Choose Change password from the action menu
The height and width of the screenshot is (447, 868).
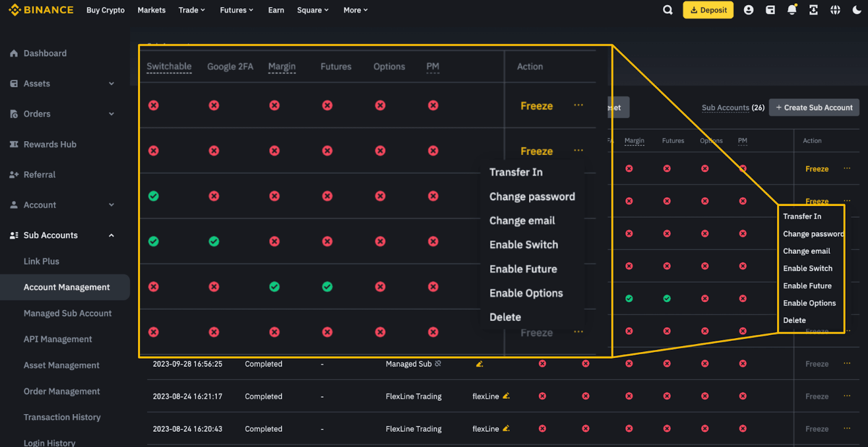(813, 234)
